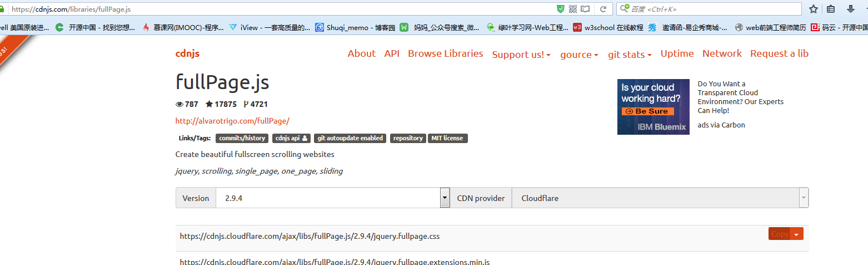Copy the jquery.fullpage.css URL
The image size is (868, 265).
pyautogui.click(x=780, y=234)
